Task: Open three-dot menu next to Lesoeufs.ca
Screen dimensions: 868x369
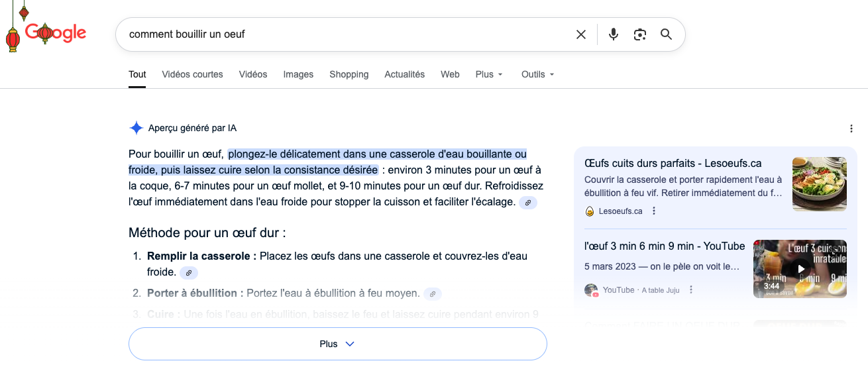Action: click(654, 211)
